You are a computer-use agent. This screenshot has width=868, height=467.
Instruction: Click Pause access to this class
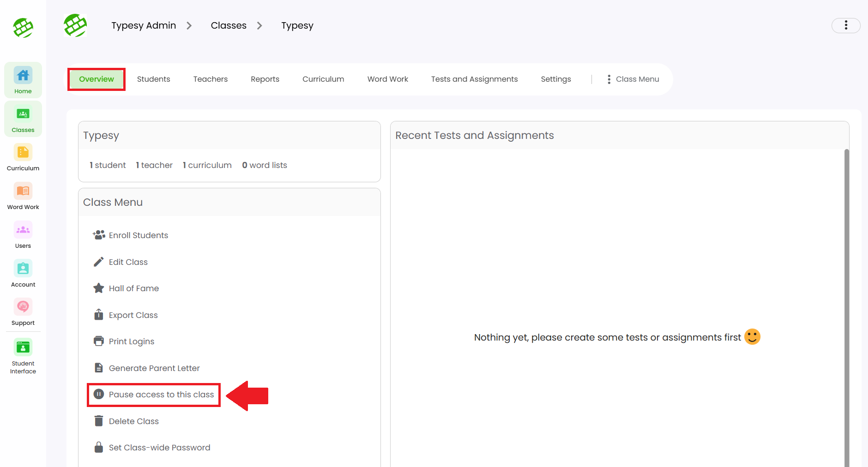point(162,394)
